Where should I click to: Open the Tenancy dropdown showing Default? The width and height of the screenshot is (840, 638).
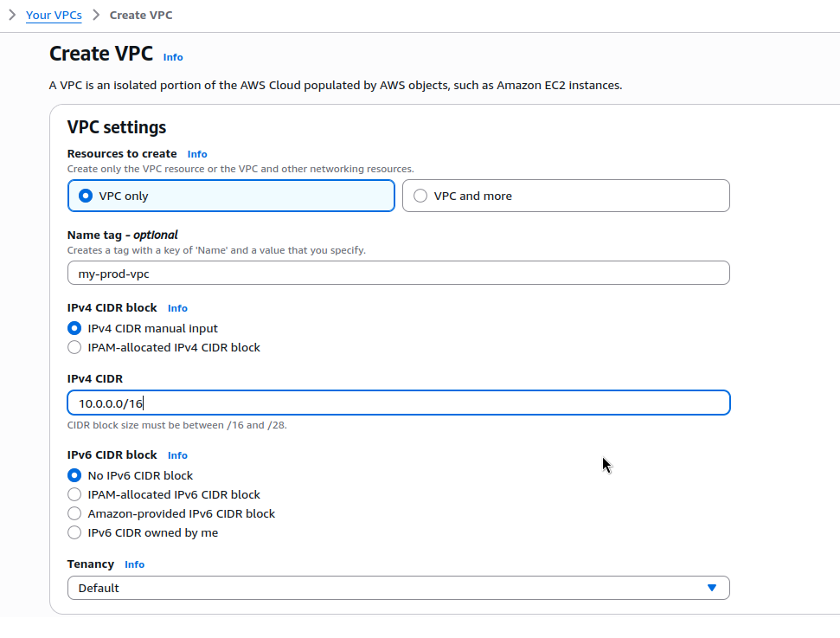(399, 588)
